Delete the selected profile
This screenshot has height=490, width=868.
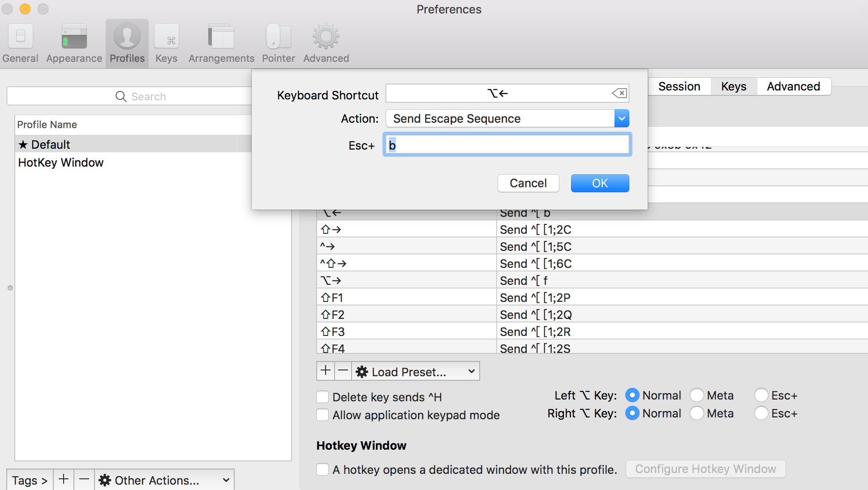pyautogui.click(x=84, y=479)
